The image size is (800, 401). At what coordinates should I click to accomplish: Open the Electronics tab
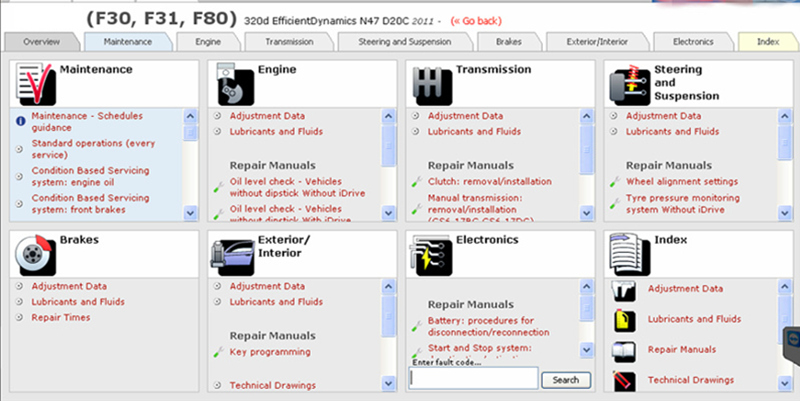(693, 42)
